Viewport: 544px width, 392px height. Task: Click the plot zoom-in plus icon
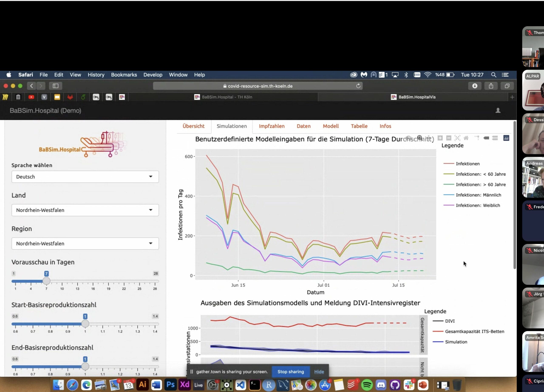(440, 138)
